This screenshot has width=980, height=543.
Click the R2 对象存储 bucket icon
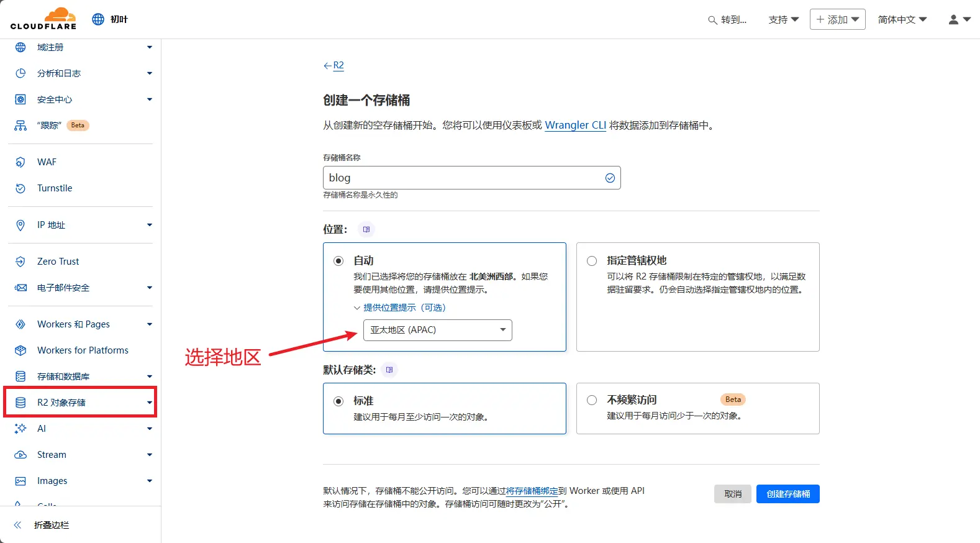(x=20, y=403)
